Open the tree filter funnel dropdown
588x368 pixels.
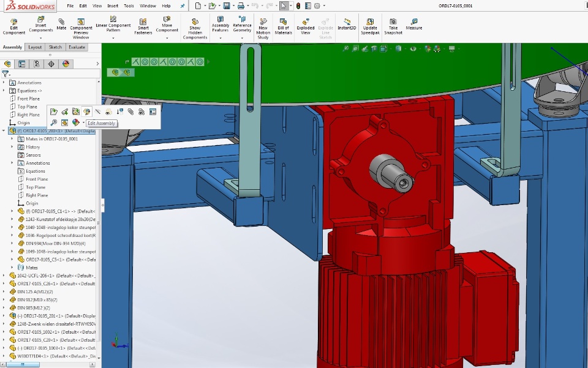tap(6, 74)
